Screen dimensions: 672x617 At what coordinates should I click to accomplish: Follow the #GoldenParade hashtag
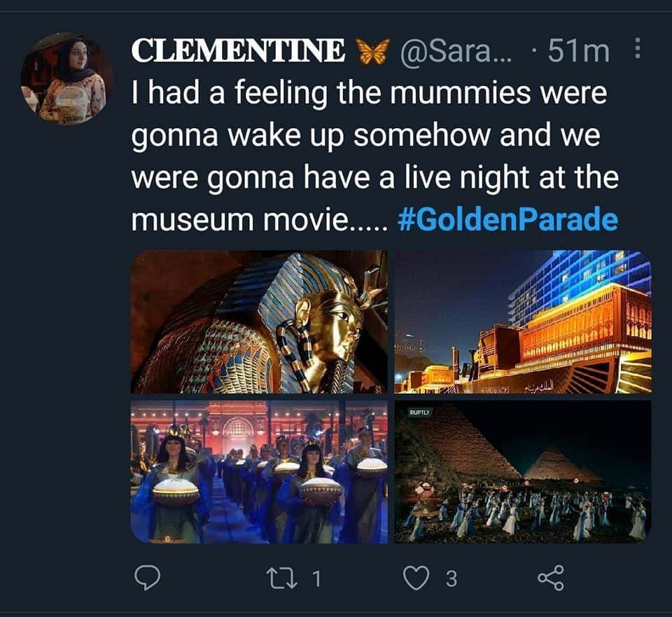coord(508,220)
